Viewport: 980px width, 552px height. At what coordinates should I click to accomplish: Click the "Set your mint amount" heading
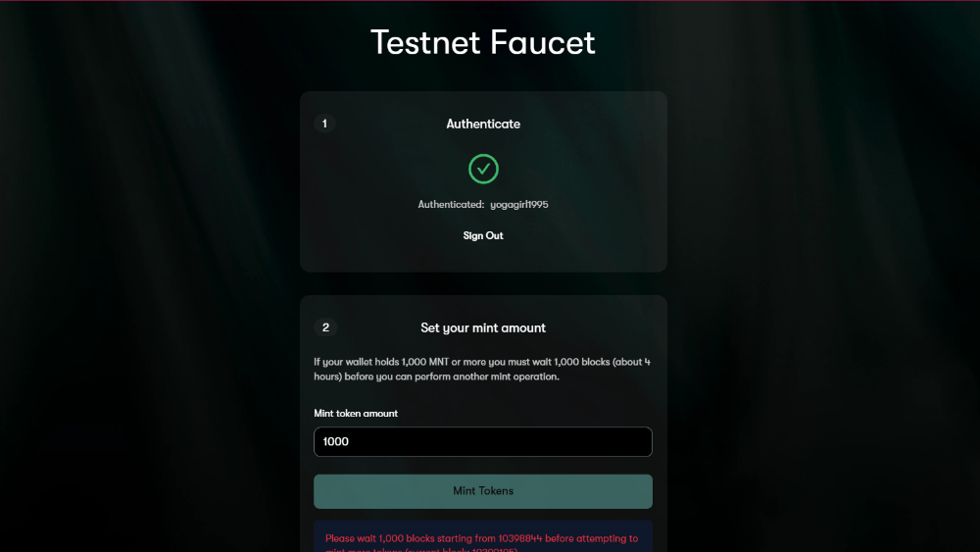(x=483, y=327)
